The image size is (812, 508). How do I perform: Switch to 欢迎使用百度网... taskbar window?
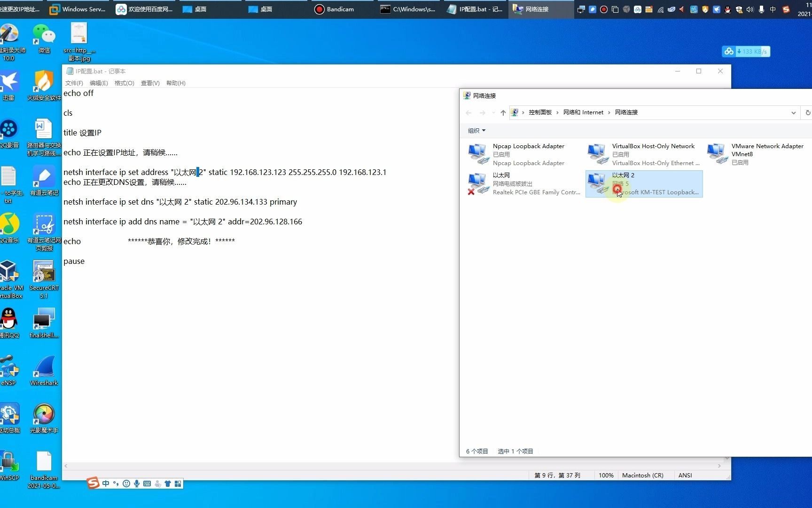coord(145,9)
